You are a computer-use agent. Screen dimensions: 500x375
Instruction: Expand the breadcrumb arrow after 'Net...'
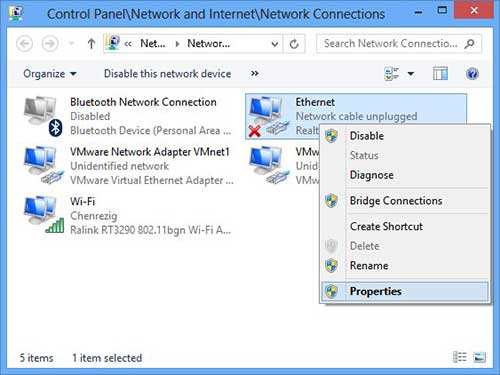click(177, 44)
